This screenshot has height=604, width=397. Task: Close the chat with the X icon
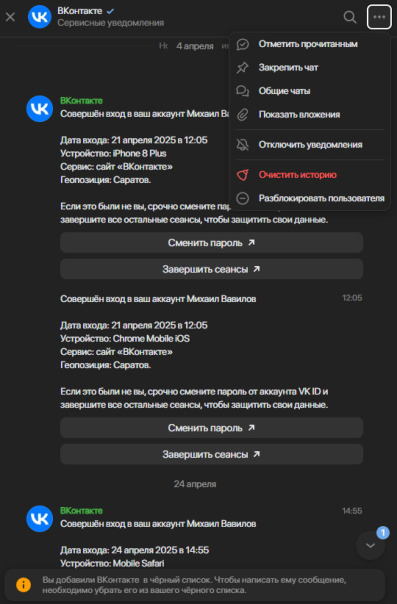point(10,17)
